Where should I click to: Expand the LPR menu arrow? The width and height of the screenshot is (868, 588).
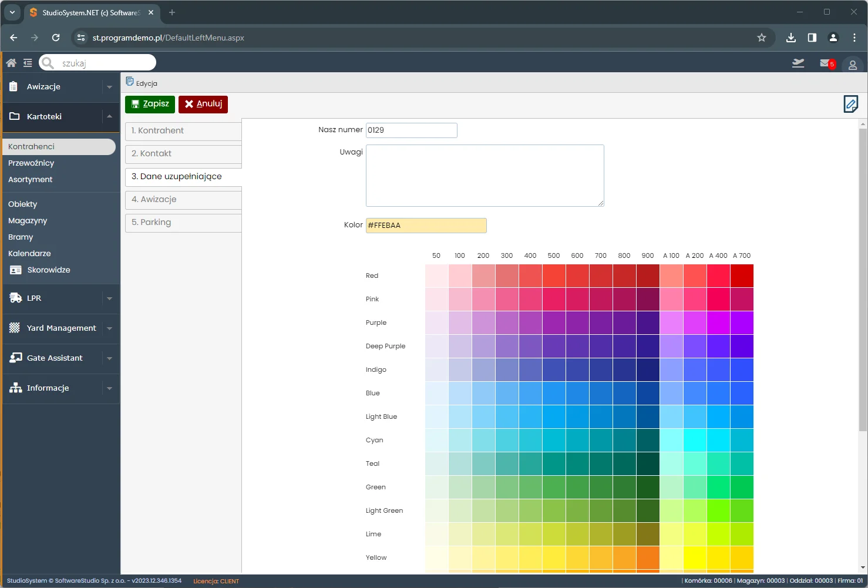(109, 298)
